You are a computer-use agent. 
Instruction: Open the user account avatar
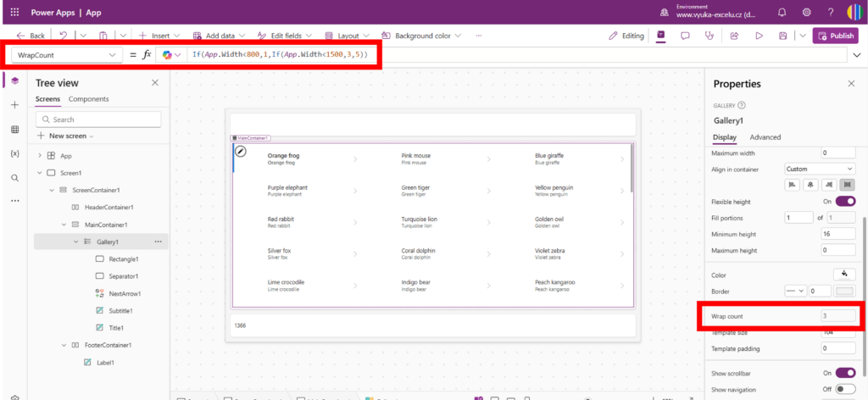tap(854, 12)
